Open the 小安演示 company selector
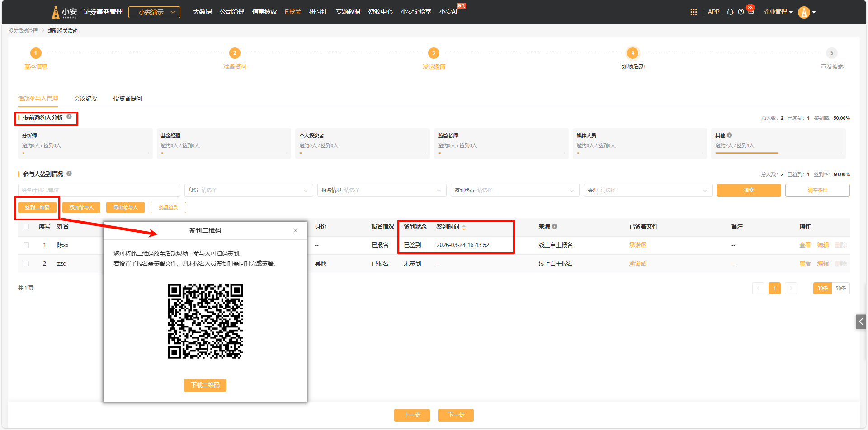The height and width of the screenshot is (430, 868). pyautogui.click(x=154, y=12)
